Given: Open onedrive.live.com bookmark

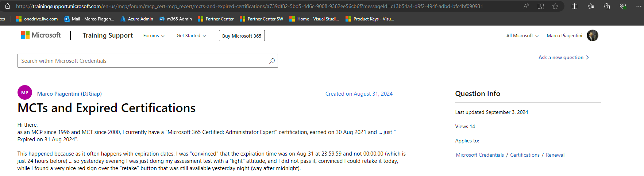Looking at the screenshot, I should point(37,19).
